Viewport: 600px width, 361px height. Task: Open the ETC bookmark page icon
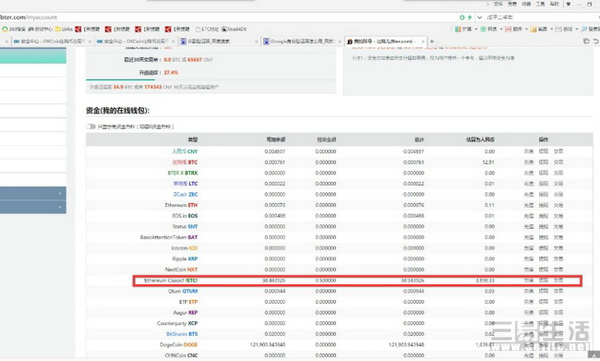tap(198, 29)
